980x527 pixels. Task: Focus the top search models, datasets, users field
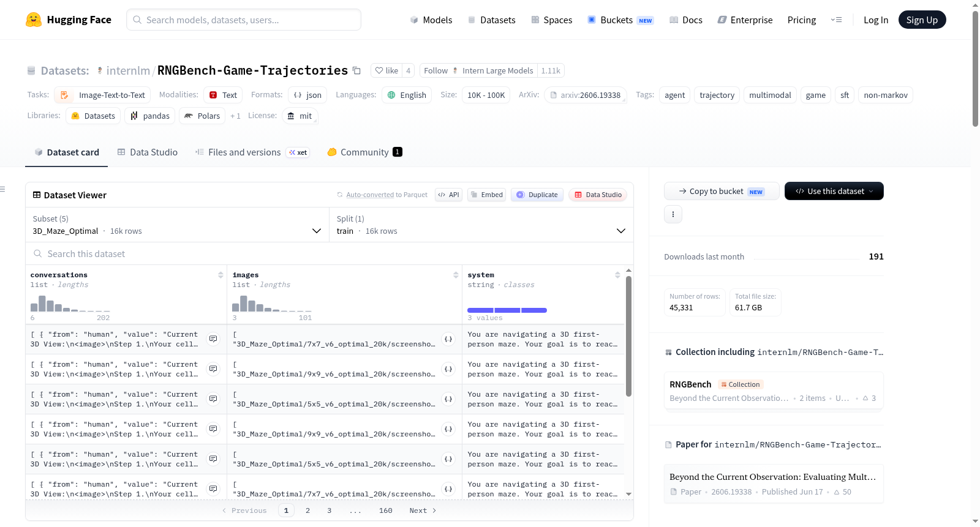[x=244, y=20]
